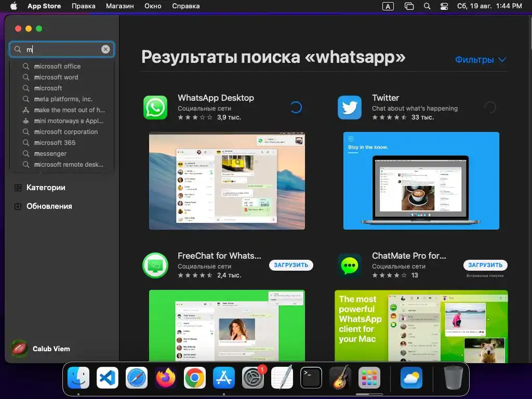Open System Settings from the dock
The image size is (532, 399).
[x=253, y=378]
